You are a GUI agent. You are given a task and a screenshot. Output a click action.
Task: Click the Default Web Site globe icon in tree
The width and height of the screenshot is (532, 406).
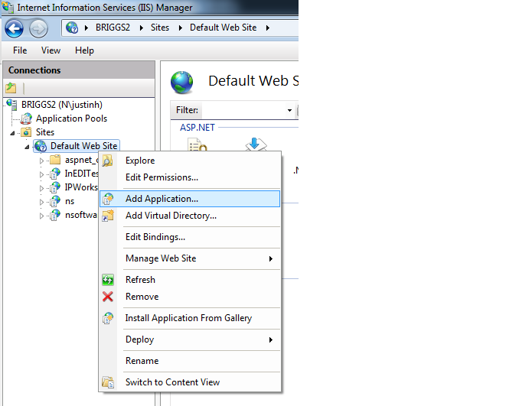41,146
